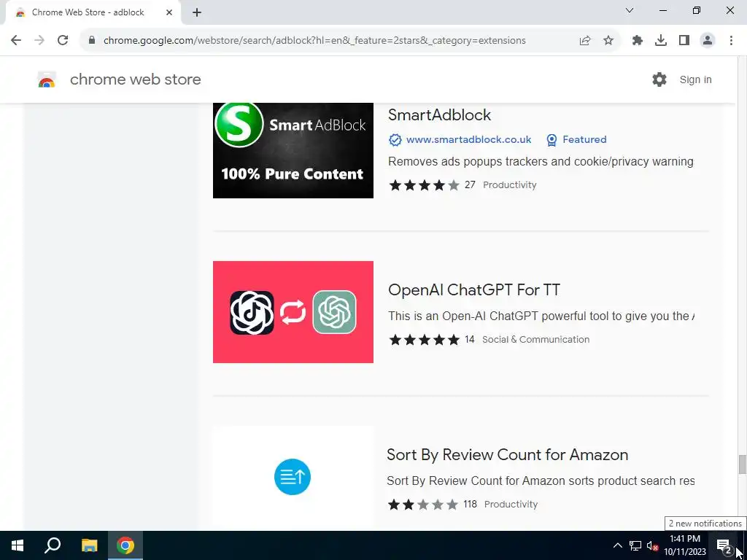Click the page vertical scrollbar thumb
Screen dimensions: 747x560
[742, 464]
